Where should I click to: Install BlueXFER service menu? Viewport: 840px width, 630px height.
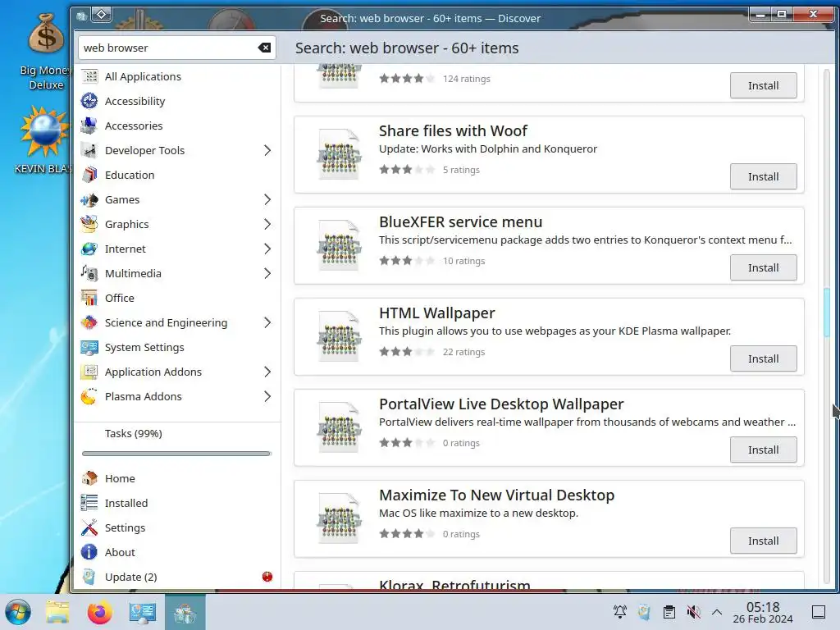coord(764,268)
